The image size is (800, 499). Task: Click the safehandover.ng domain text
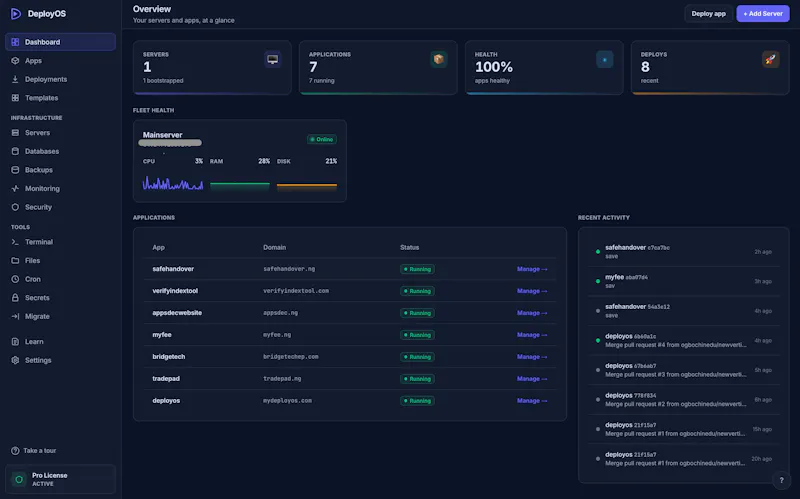point(289,269)
